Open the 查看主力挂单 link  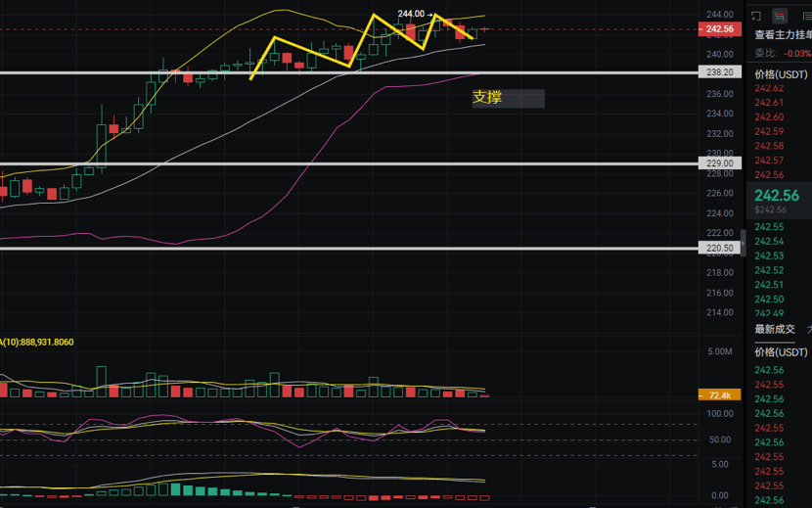782,35
